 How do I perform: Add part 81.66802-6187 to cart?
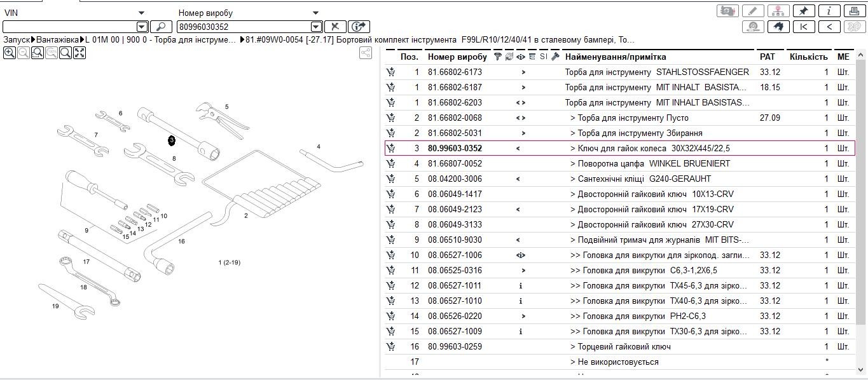[390, 88]
